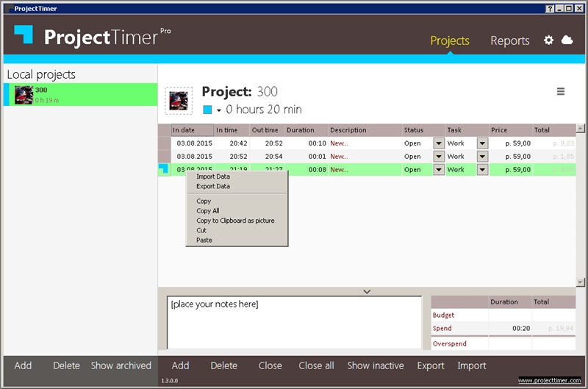Select Copy All in the context menu

pyautogui.click(x=208, y=211)
